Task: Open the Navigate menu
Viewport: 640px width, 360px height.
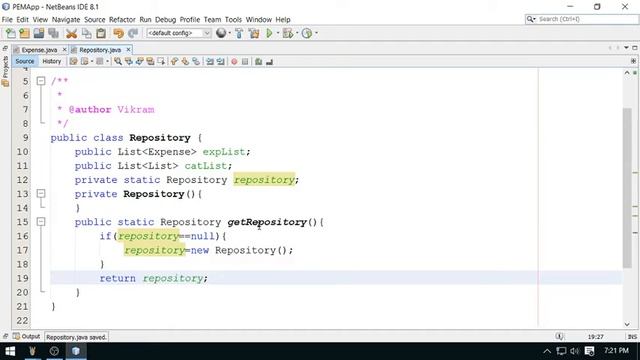Action: pyautogui.click(x=66, y=20)
